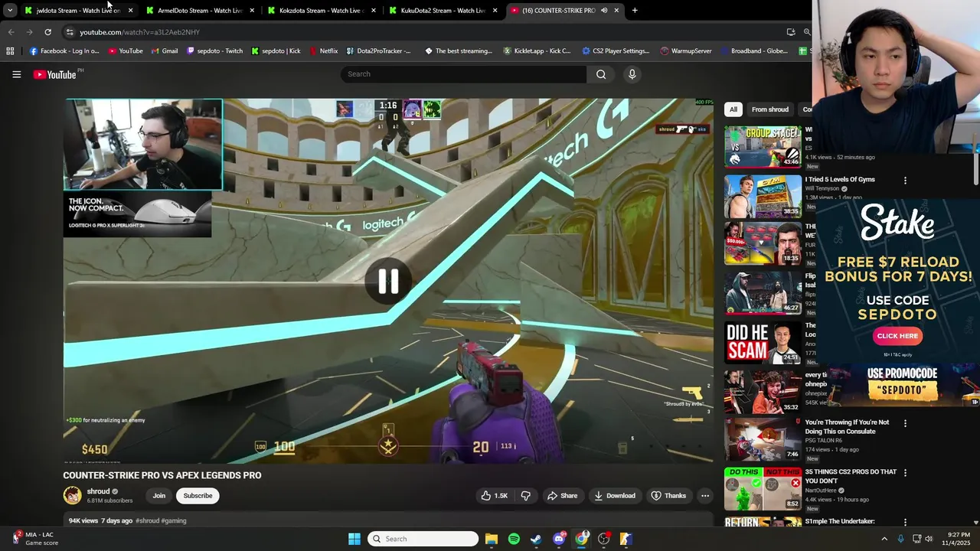Open Discord from the taskbar

pyautogui.click(x=559, y=539)
